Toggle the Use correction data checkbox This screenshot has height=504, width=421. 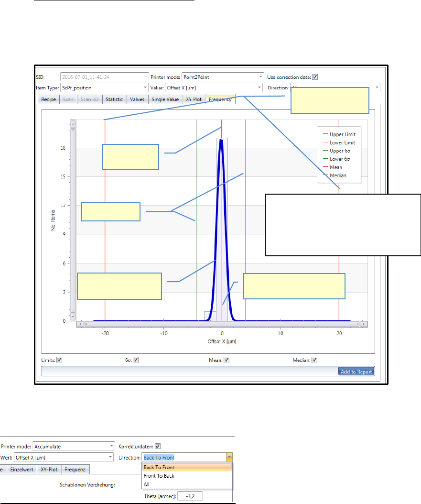pyautogui.click(x=315, y=77)
